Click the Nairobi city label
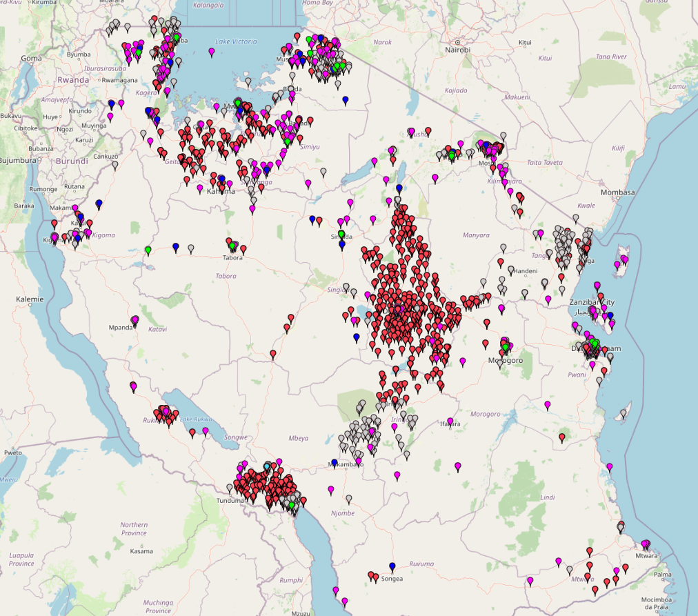The height and width of the screenshot is (616, 698). coord(457,50)
